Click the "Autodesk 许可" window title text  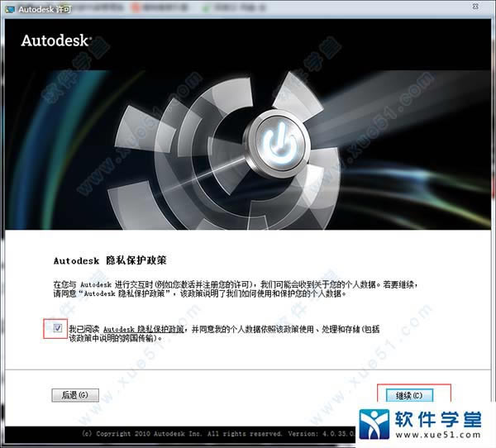45,9
